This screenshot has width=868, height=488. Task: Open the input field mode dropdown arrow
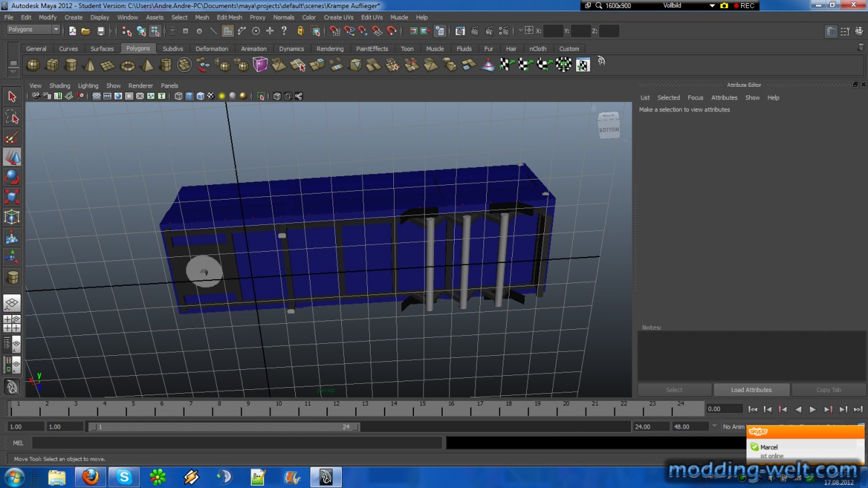click(520, 31)
